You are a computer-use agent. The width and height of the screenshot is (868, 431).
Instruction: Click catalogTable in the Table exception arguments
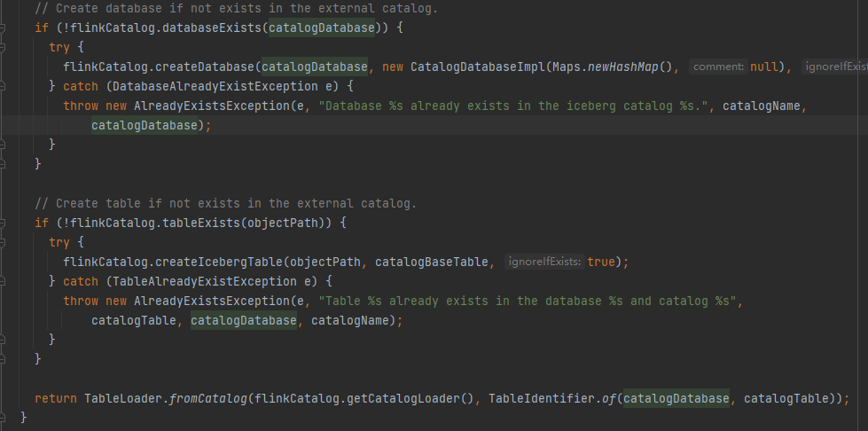click(134, 321)
